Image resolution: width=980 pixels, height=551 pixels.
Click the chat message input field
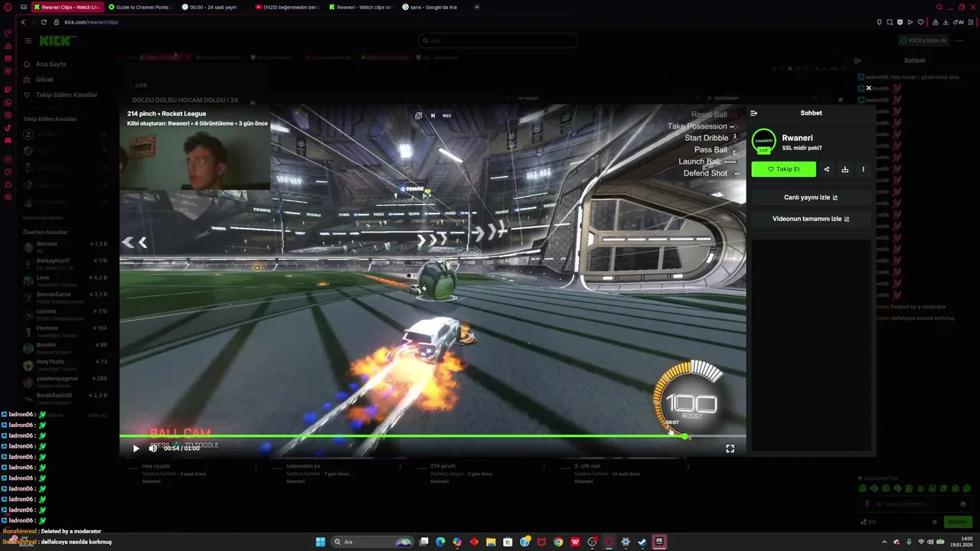[x=914, y=504]
